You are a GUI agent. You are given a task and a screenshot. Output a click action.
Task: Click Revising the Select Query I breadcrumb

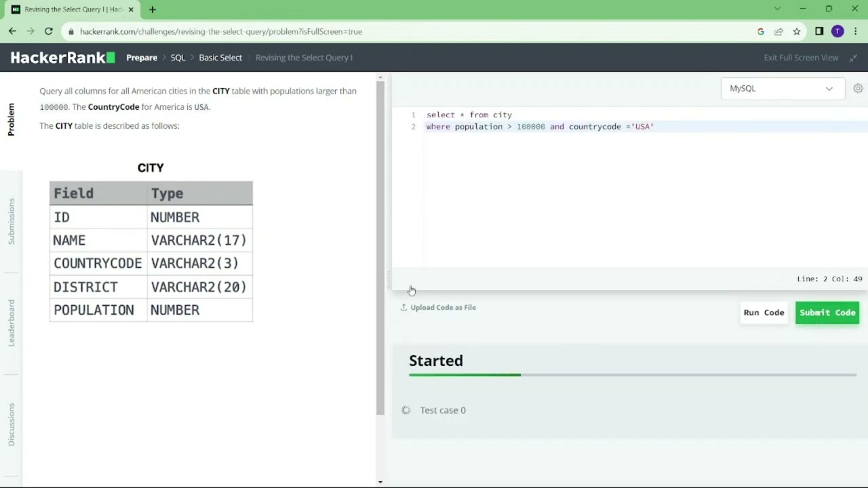click(304, 58)
